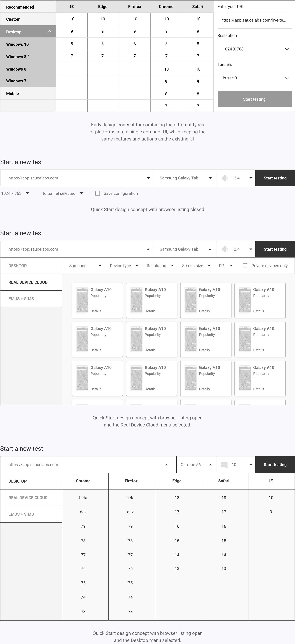Image resolution: width=295 pixels, height=644 pixels.
Task: Click Start testing beside the Windows 10 dropdown
Action: coord(275,465)
